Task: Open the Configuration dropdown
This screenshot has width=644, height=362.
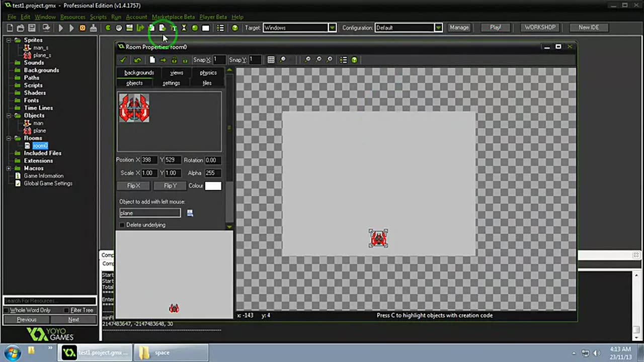Action: [438, 28]
